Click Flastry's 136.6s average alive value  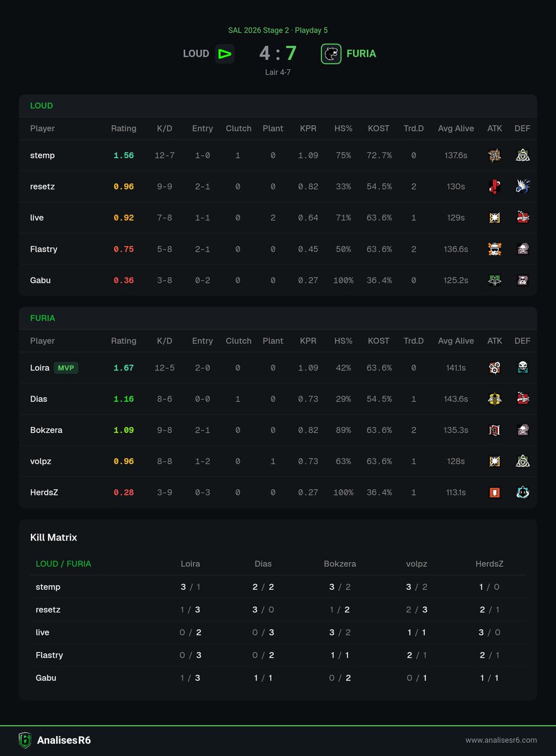click(456, 249)
